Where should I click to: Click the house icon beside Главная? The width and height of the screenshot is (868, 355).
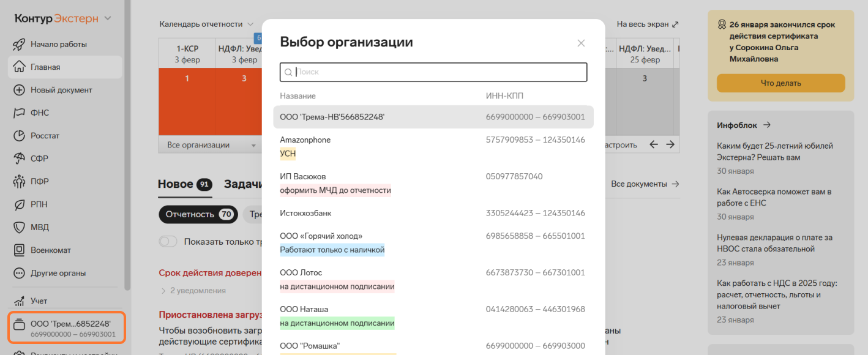click(x=19, y=67)
